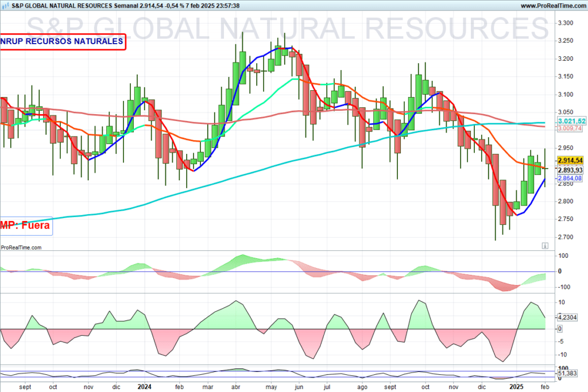This screenshot has width=588, height=392.
Task: Click the 3.100 price axis label
Action: point(566,94)
